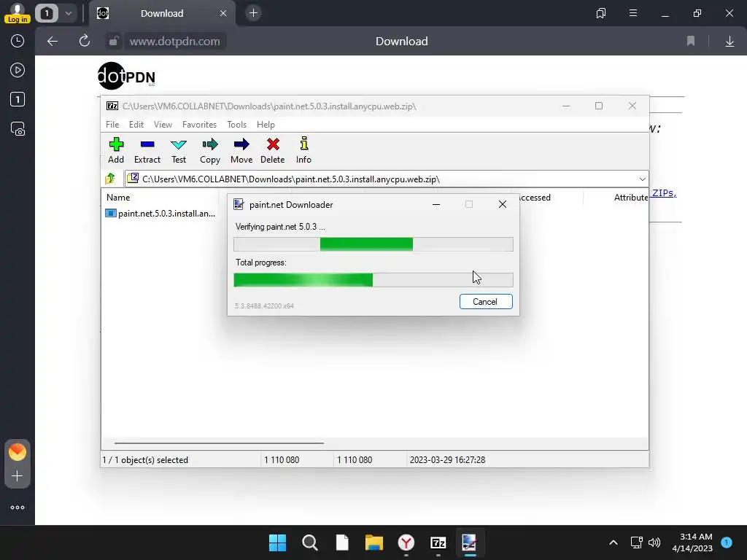Click the paint.net installer taskbar icon
This screenshot has height=560, width=747.
pyautogui.click(x=470, y=542)
